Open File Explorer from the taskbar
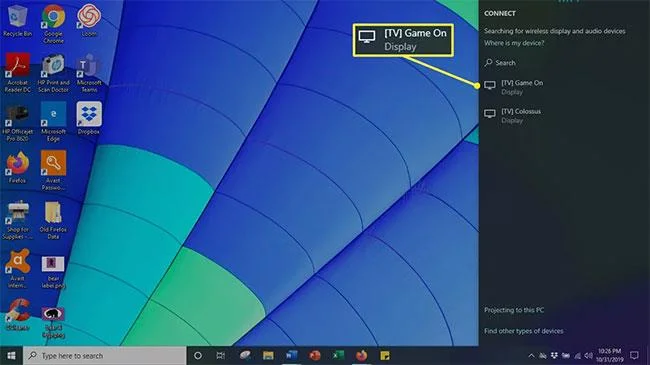 (x=268, y=356)
